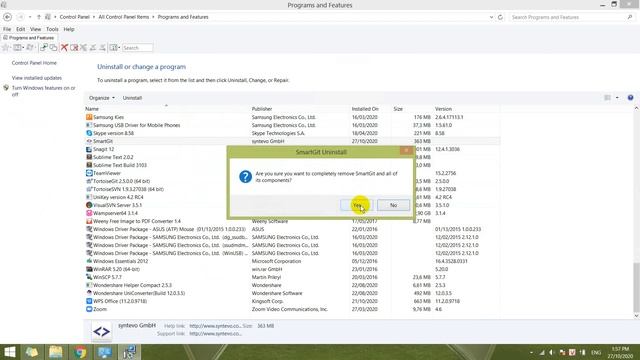Click the red boxed X toolbar icon
640x360 pixels.
tap(74, 48)
